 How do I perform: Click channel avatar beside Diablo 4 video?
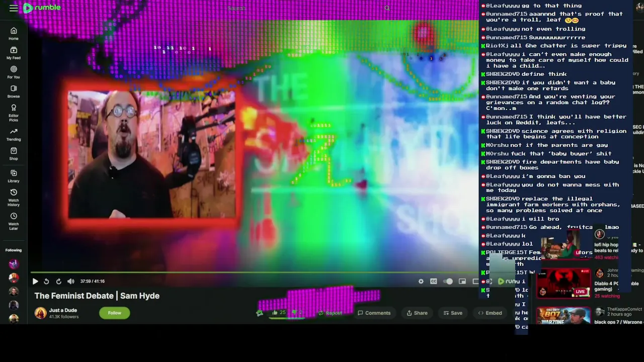click(599, 273)
